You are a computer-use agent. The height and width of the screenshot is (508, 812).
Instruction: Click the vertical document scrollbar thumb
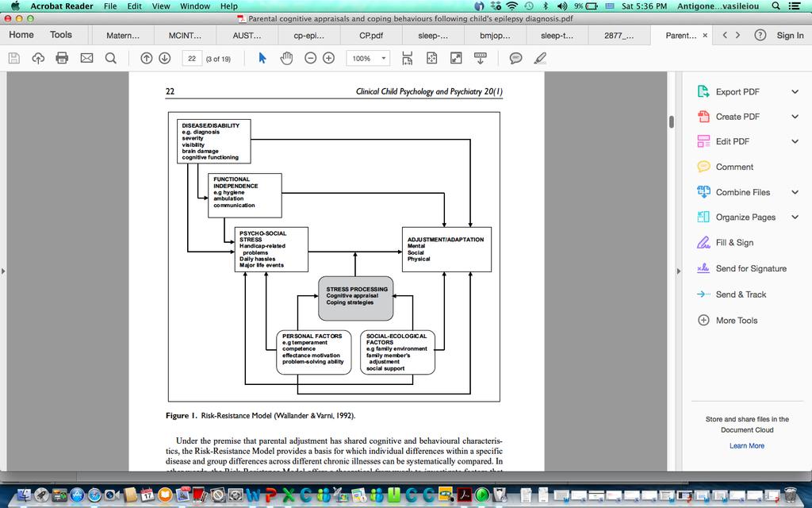672,121
